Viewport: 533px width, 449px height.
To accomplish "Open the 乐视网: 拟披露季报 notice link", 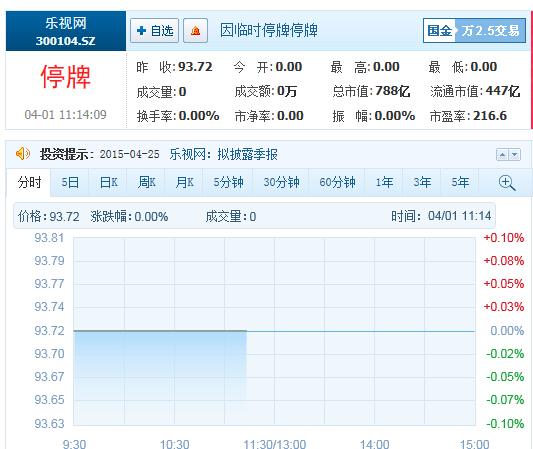I will pos(224,154).
